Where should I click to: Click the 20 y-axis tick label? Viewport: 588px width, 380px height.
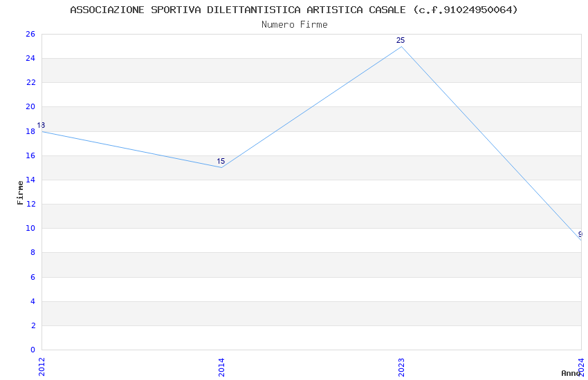tap(30, 107)
